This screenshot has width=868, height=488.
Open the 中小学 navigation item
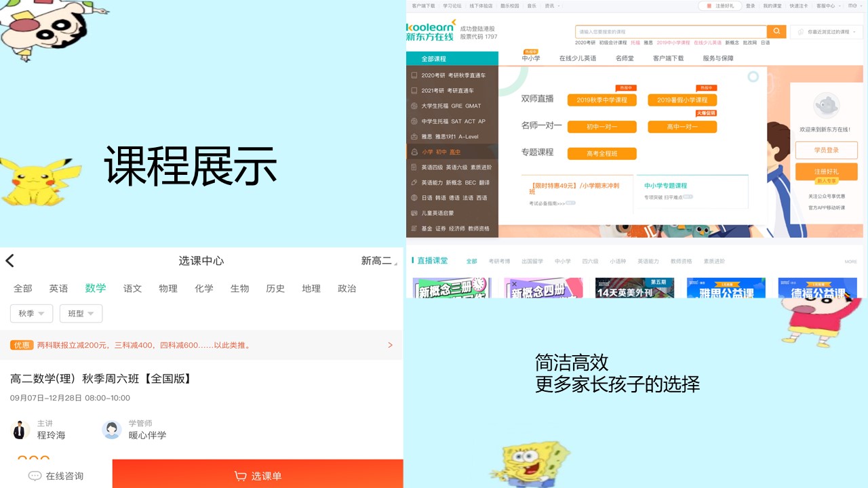pyautogui.click(x=531, y=58)
